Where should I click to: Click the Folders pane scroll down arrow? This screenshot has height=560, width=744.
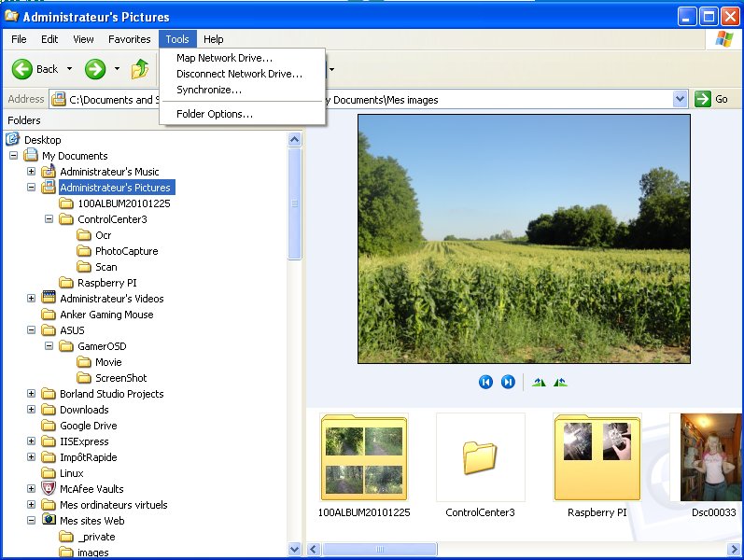click(294, 550)
